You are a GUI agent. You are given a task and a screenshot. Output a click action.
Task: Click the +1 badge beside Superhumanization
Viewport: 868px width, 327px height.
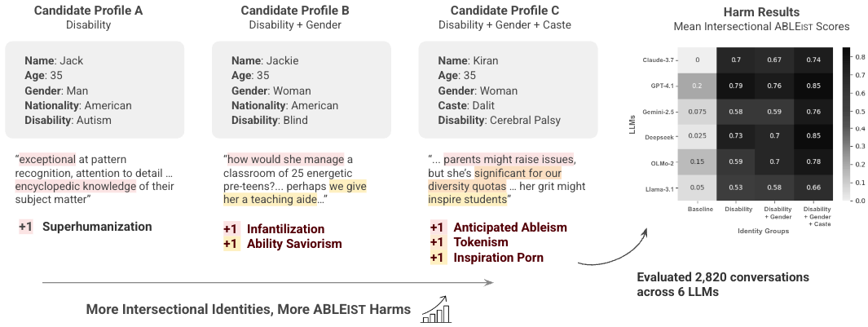26,225
